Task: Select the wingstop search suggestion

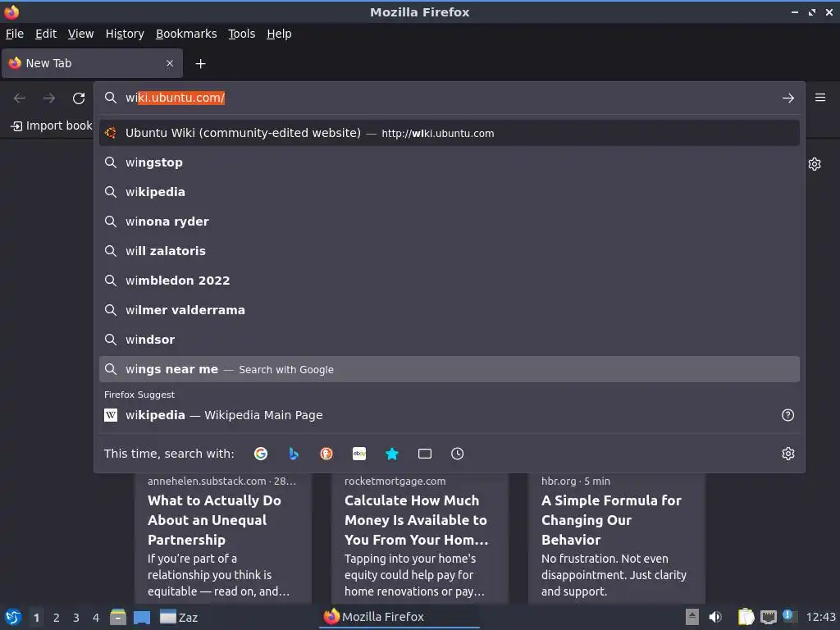Action: (x=449, y=162)
